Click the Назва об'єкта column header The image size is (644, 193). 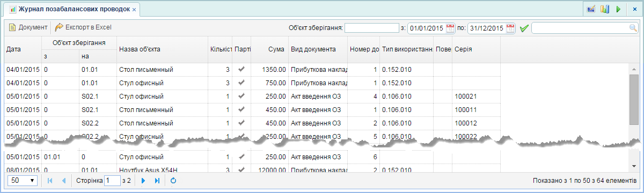click(x=162, y=49)
